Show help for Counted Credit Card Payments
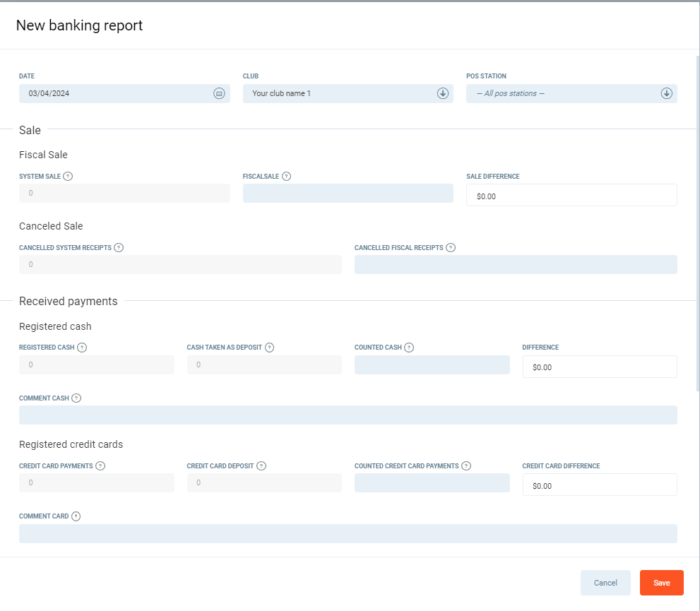700x611 pixels. pyautogui.click(x=466, y=466)
